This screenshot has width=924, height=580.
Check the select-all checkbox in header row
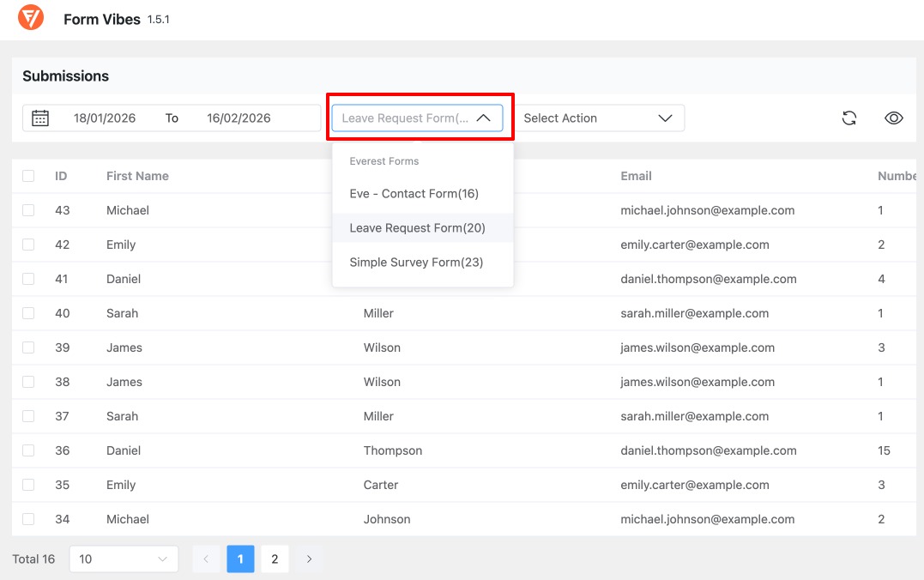[x=30, y=176]
